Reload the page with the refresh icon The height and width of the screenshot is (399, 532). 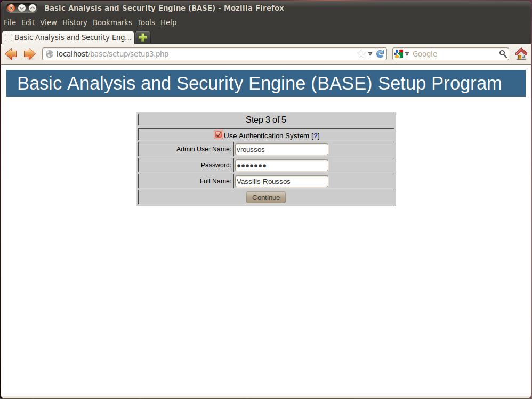tap(380, 54)
